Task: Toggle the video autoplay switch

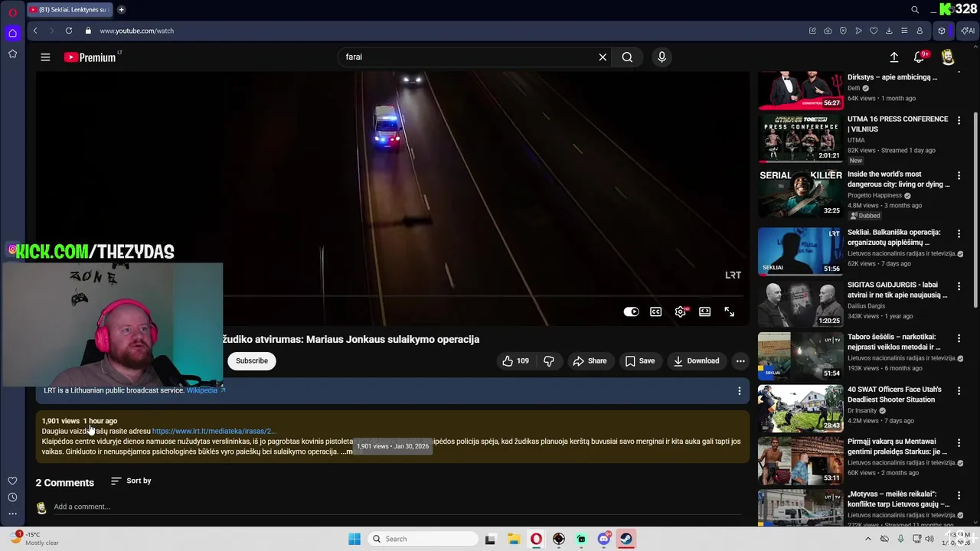Action: [631, 312]
